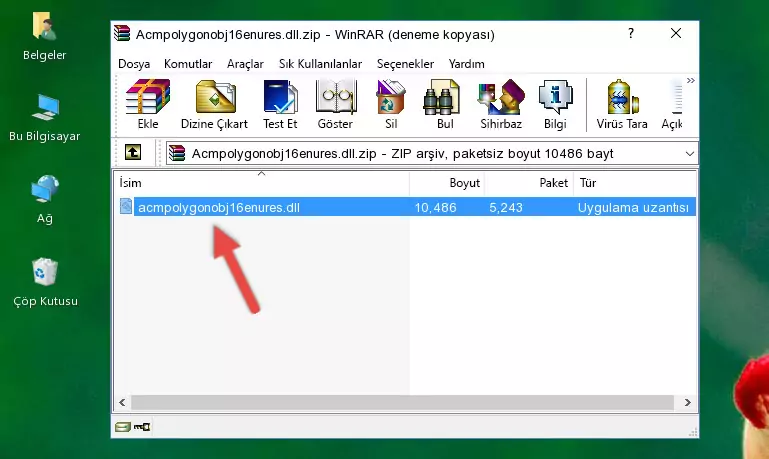Click the drive icon in status bar

(122, 427)
